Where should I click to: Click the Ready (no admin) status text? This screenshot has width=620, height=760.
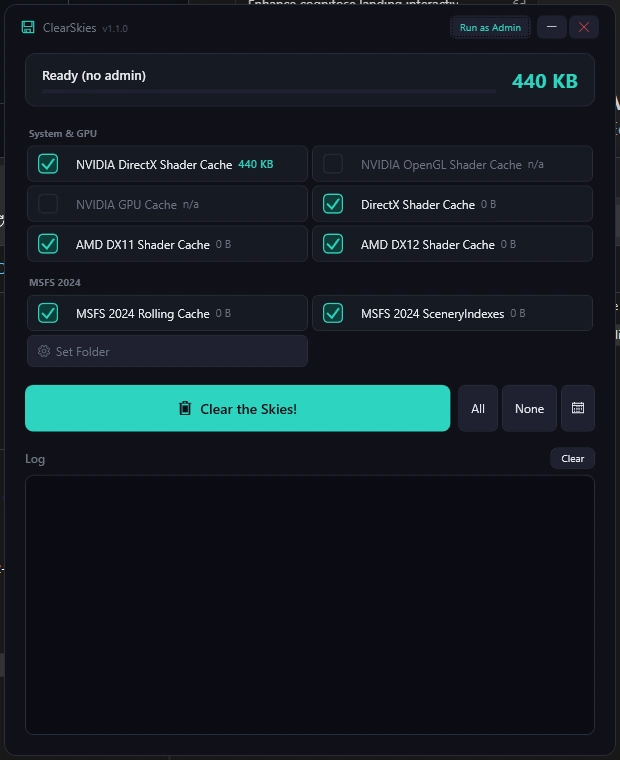(94, 76)
